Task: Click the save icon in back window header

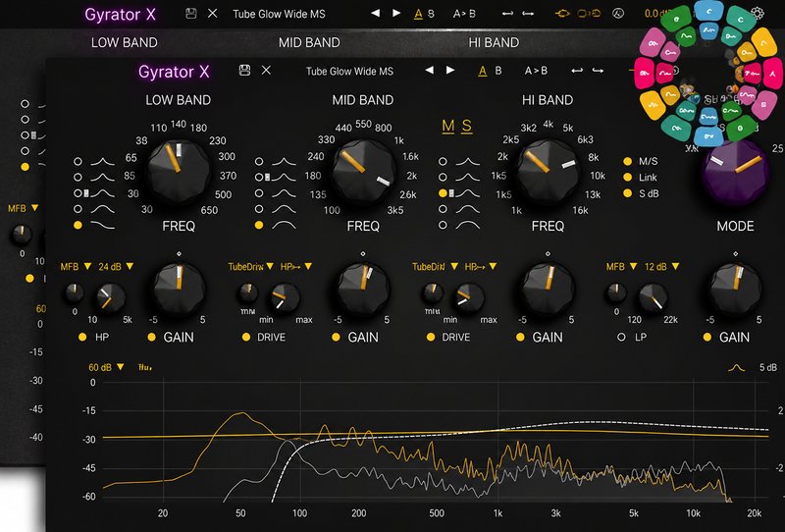Action: [190, 14]
